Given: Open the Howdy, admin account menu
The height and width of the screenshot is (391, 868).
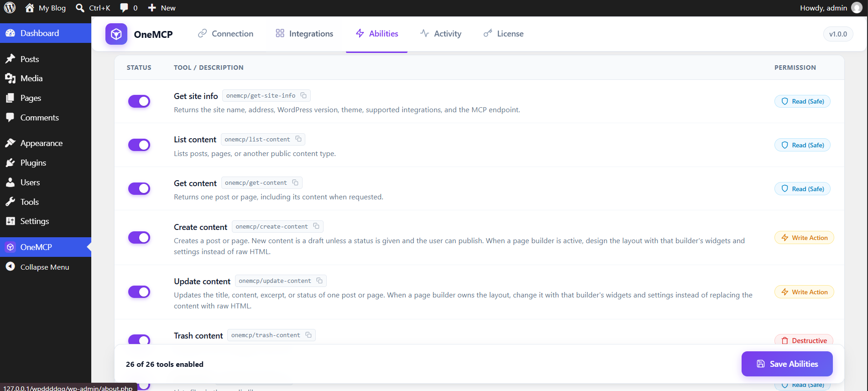Looking at the screenshot, I should [x=831, y=8].
